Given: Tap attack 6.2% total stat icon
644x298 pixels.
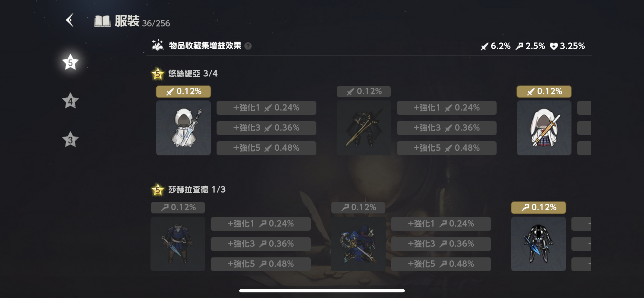Looking at the screenshot, I should point(484,46).
